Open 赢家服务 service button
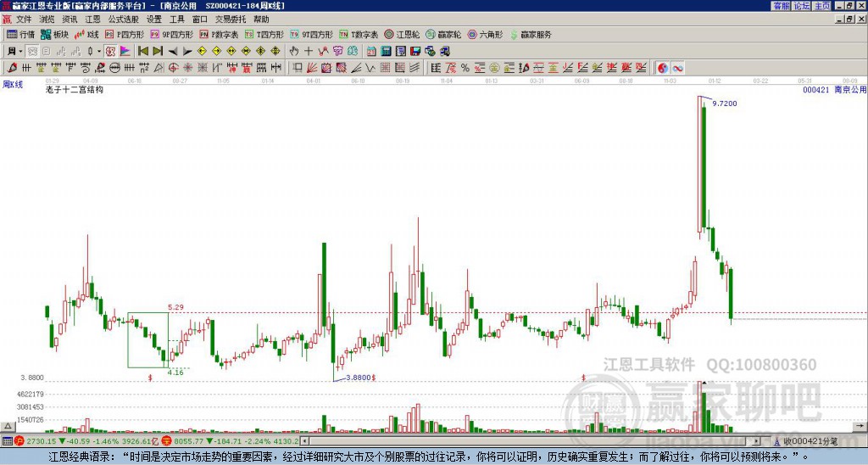This screenshot has width=868, height=465. pyautogui.click(x=531, y=34)
